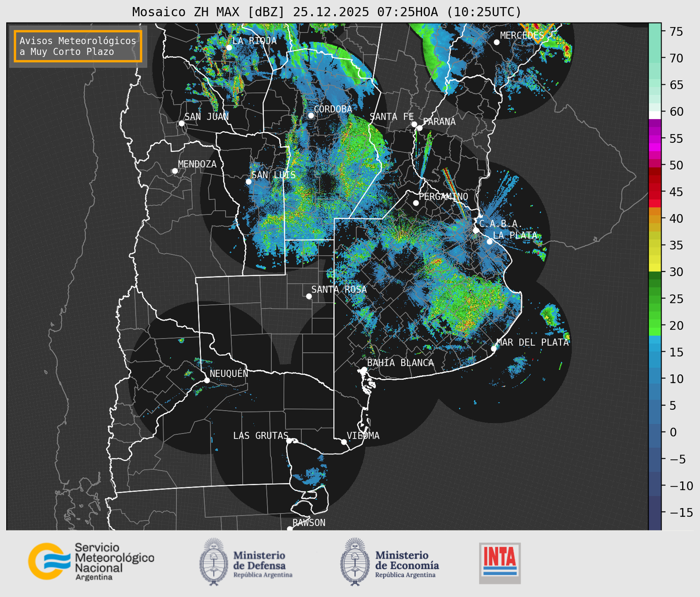Screen dimensions: 700x597
Task: Click the LAS GRUTAS label text
Action: (261, 436)
